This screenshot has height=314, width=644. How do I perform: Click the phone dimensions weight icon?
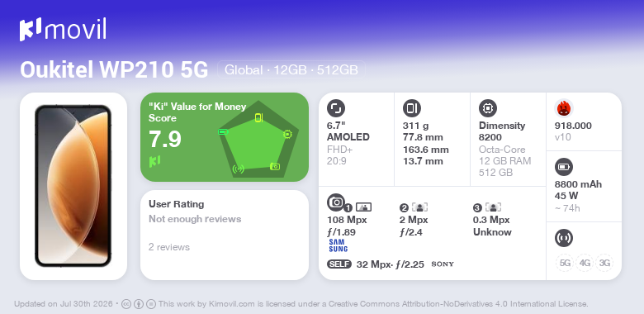(x=412, y=108)
